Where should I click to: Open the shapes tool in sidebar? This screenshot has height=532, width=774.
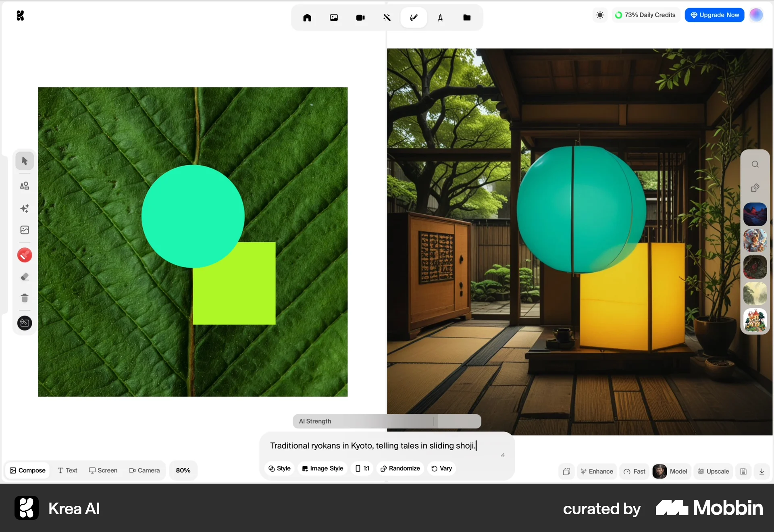[x=25, y=186]
